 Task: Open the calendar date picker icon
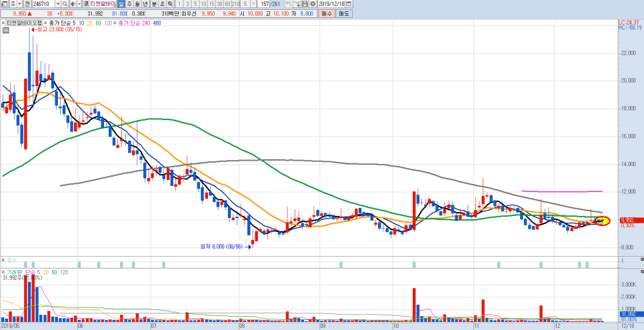pyautogui.click(x=348, y=4)
